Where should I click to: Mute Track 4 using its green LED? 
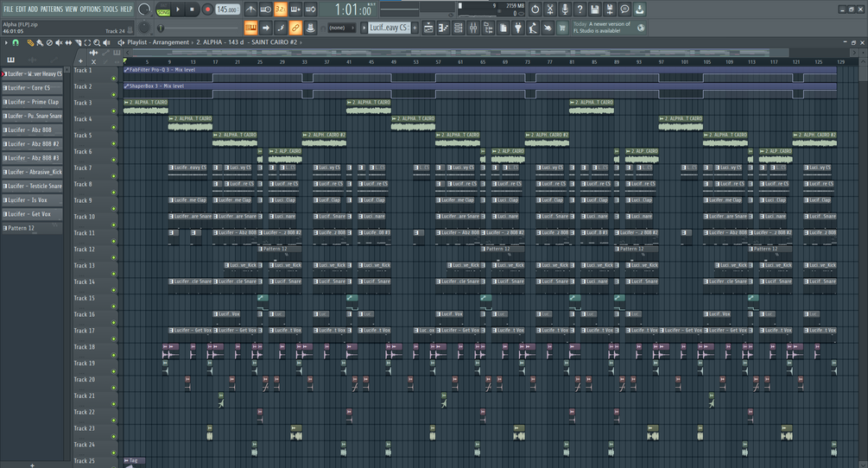pyautogui.click(x=114, y=127)
